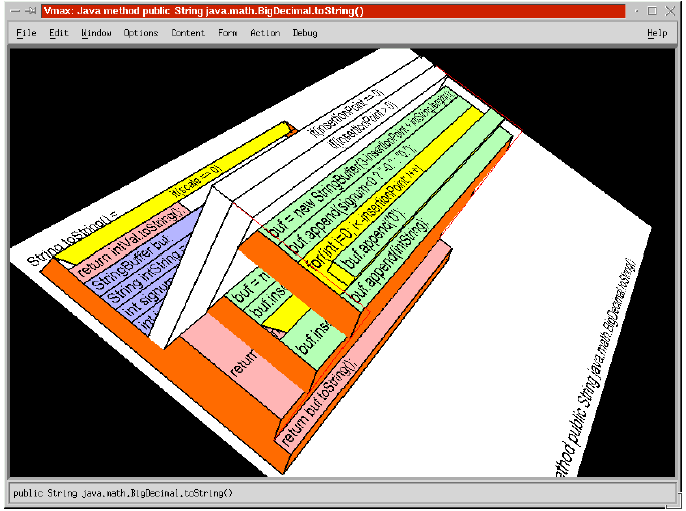This screenshot has height=511, width=686.
Task: Open the Options menu
Action: [140, 33]
